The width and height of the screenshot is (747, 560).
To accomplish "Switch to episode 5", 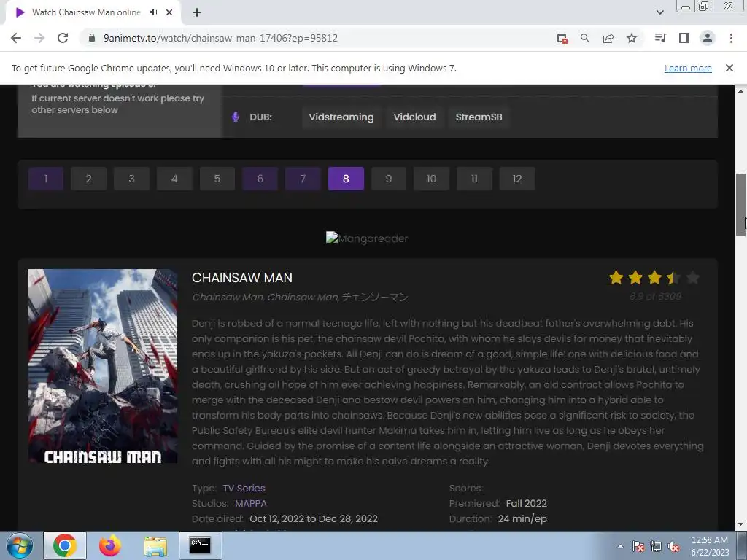I will point(217,179).
